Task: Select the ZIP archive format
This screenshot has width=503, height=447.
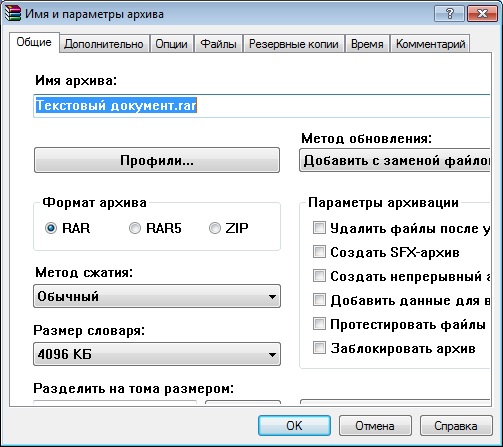Action: (215, 228)
